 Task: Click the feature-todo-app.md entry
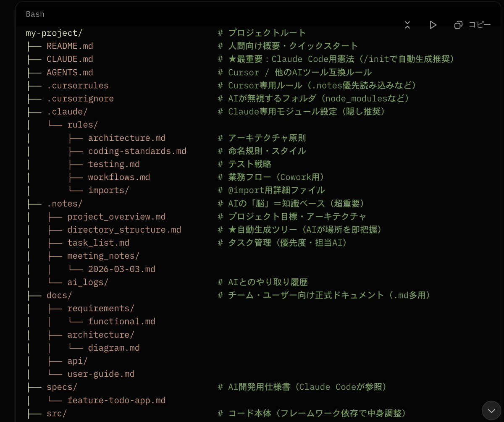(x=116, y=400)
